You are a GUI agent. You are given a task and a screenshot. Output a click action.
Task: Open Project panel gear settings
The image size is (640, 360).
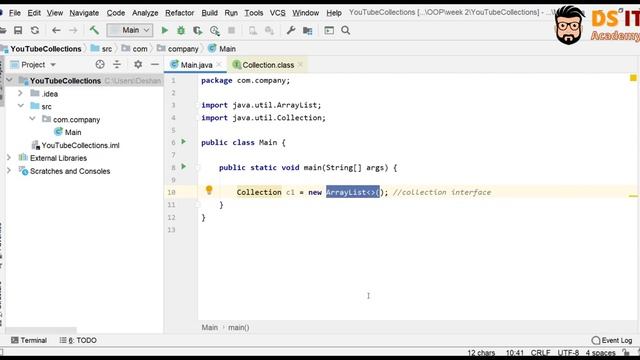point(138,64)
